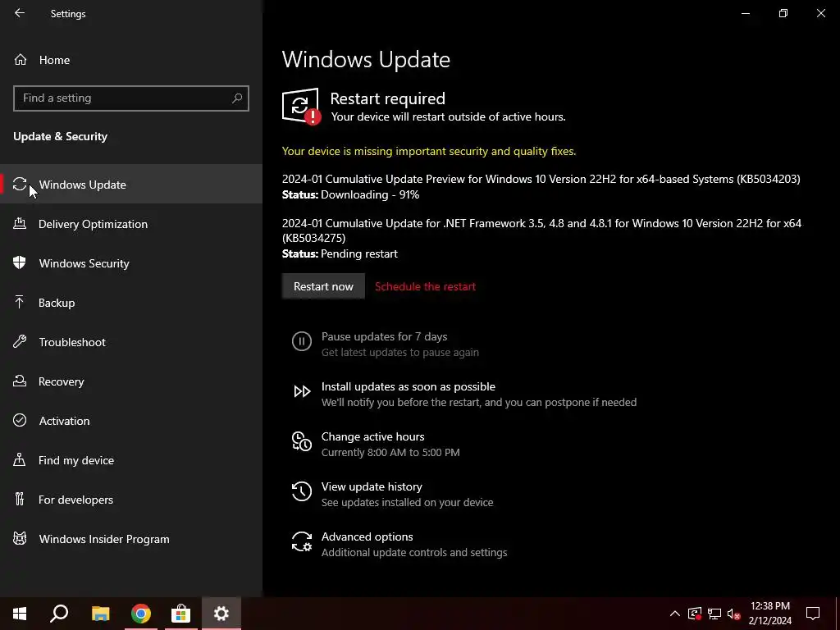Click the active hours clock icon
Viewport: 840px width, 630px height.
pos(302,441)
